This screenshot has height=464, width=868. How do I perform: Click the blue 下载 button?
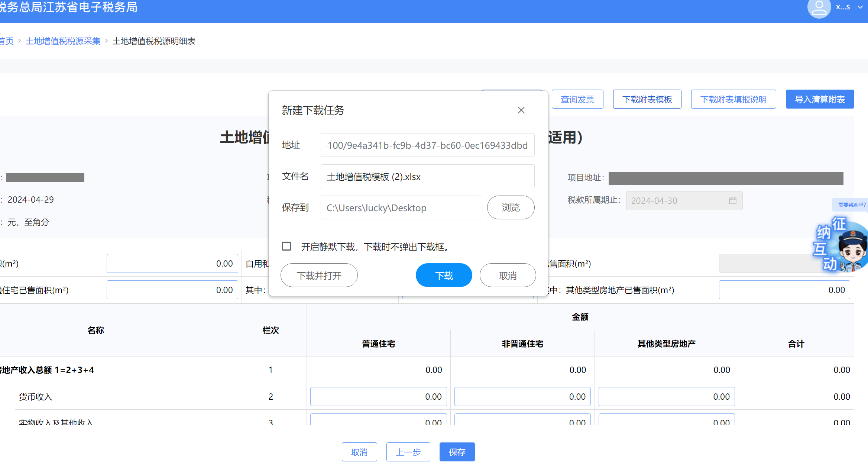pos(444,275)
